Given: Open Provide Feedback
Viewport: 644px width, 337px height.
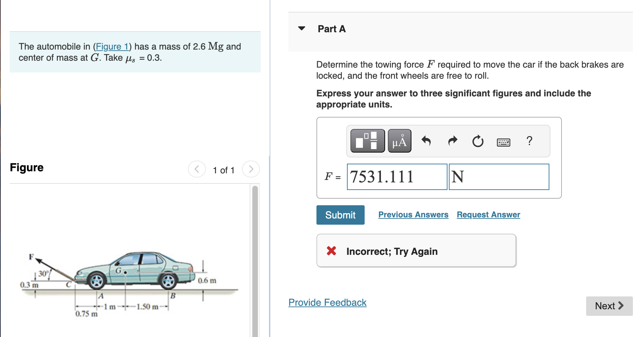Looking at the screenshot, I should click(327, 302).
